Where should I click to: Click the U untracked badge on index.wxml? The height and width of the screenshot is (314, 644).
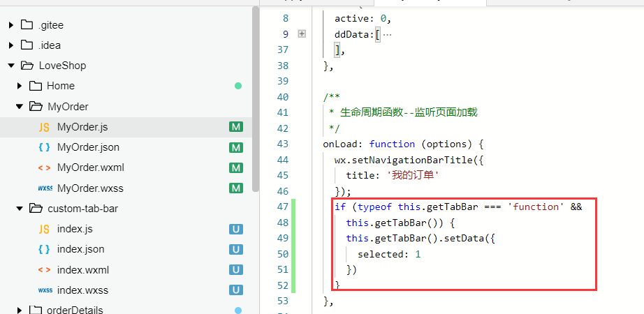coord(236,269)
